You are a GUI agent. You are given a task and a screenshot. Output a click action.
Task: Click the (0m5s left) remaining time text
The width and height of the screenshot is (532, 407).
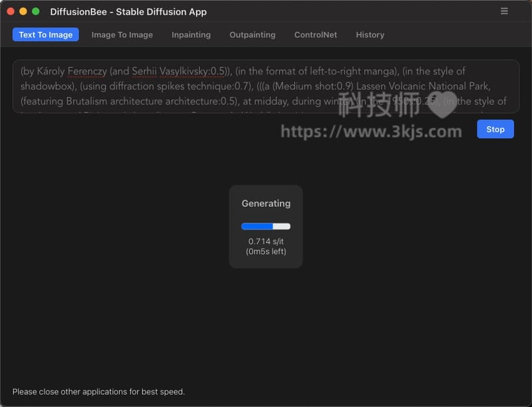265,251
